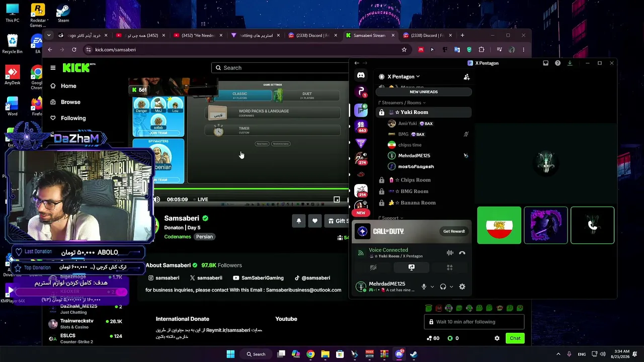Collapse the Support category
644x362 pixels.
click(390, 218)
